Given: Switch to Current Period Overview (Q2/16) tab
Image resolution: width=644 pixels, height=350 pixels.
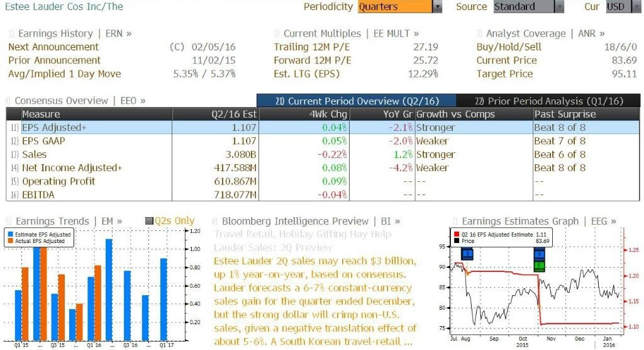Looking at the screenshot, I should (x=357, y=101).
